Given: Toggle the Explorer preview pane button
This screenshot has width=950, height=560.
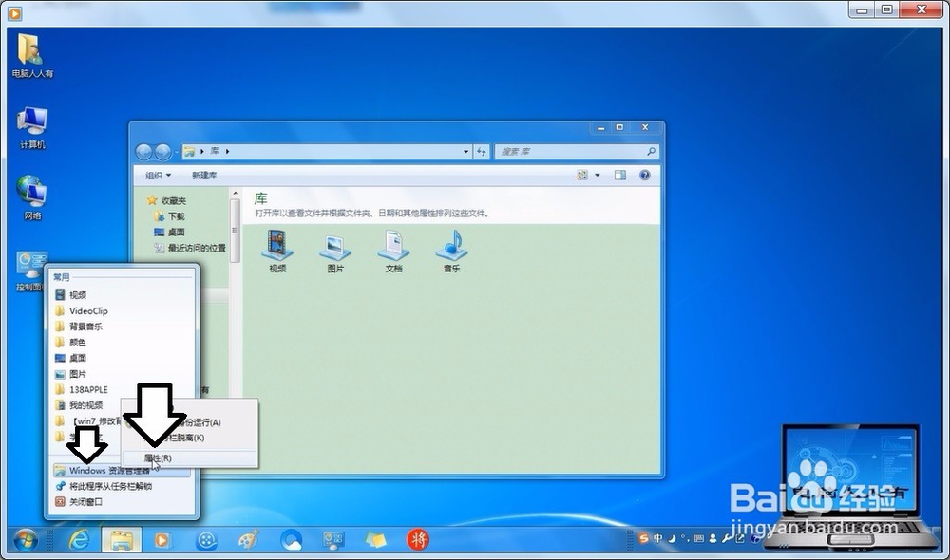Looking at the screenshot, I should click(x=619, y=175).
